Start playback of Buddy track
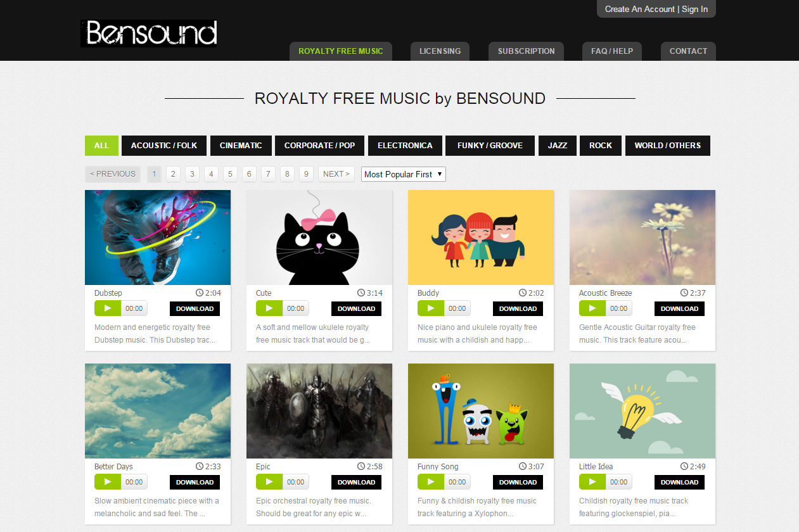The width and height of the screenshot is (799, 532). 431,308
